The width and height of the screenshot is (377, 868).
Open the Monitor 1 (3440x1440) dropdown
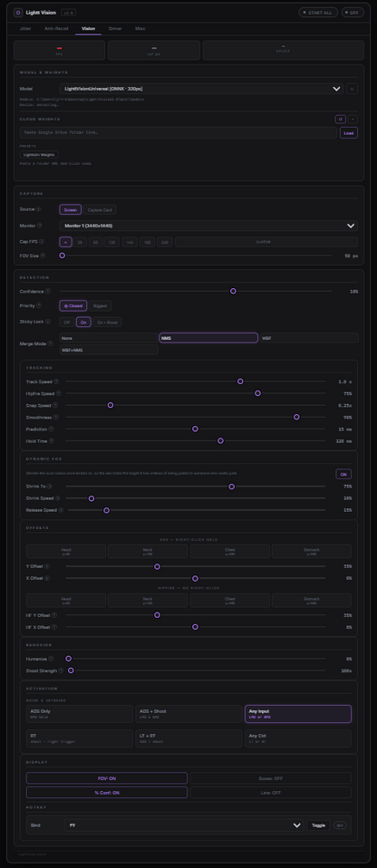208,226
